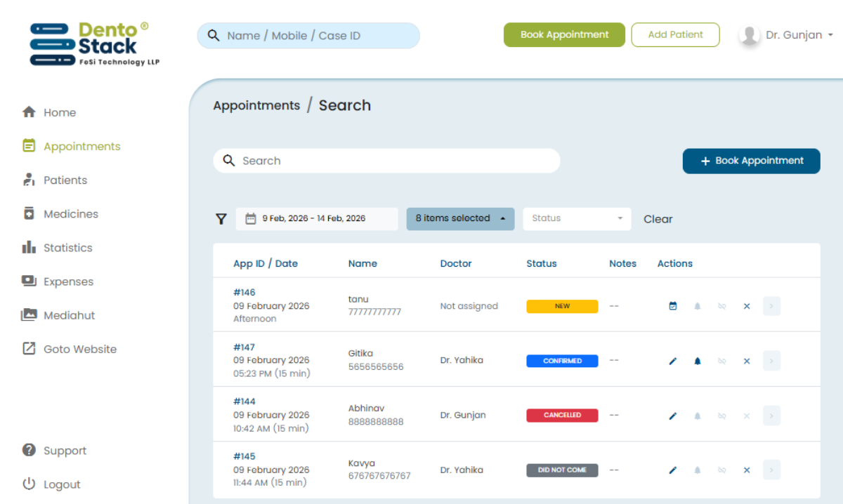Click the appointment search input field
The height and width of the screenshot is (504, 843).
[386, 161]
